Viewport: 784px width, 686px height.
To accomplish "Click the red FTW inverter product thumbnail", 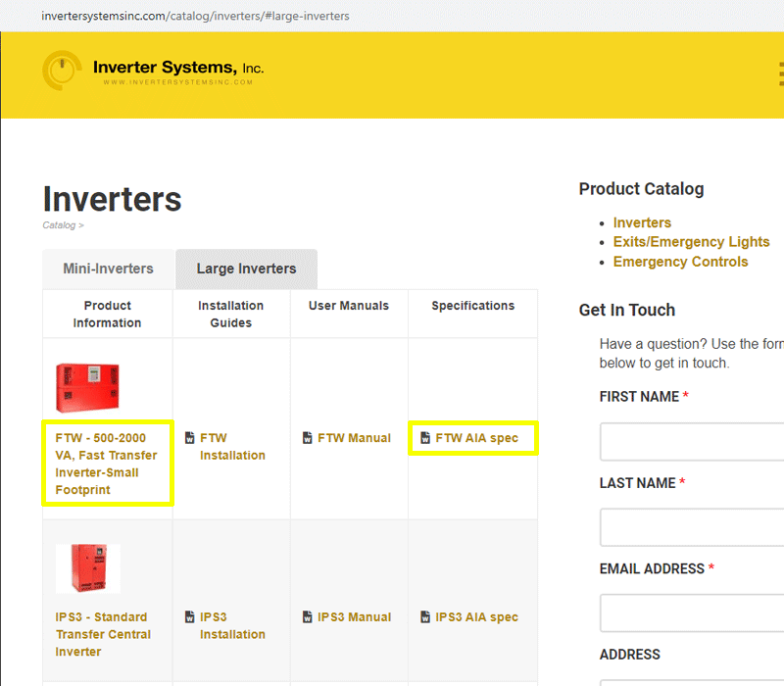I will [x=88, y=386].
